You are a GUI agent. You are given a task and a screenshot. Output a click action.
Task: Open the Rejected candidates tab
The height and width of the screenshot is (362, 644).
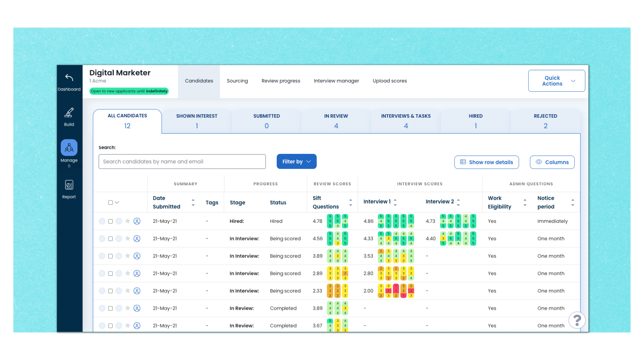(x=545, y=121)
